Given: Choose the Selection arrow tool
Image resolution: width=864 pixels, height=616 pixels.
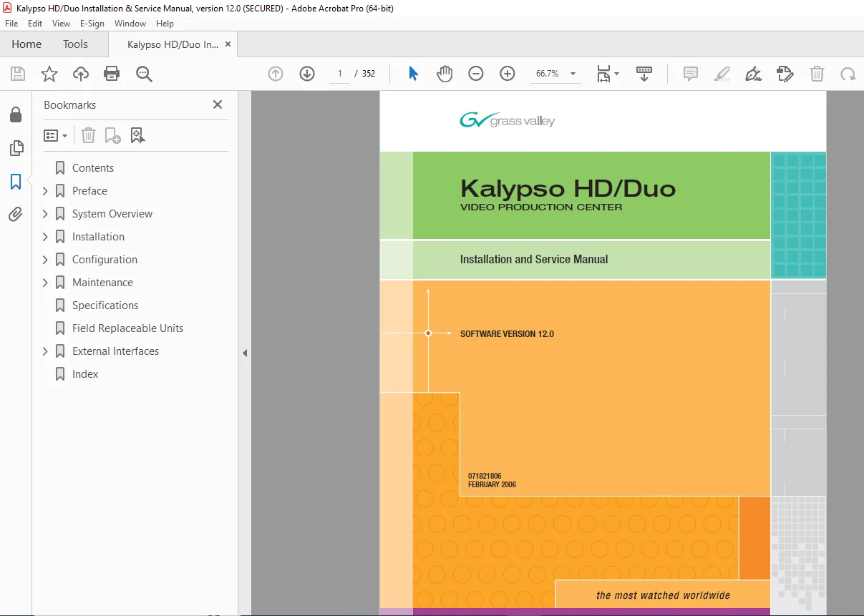Looking at the screenshot, I should 413,74.
